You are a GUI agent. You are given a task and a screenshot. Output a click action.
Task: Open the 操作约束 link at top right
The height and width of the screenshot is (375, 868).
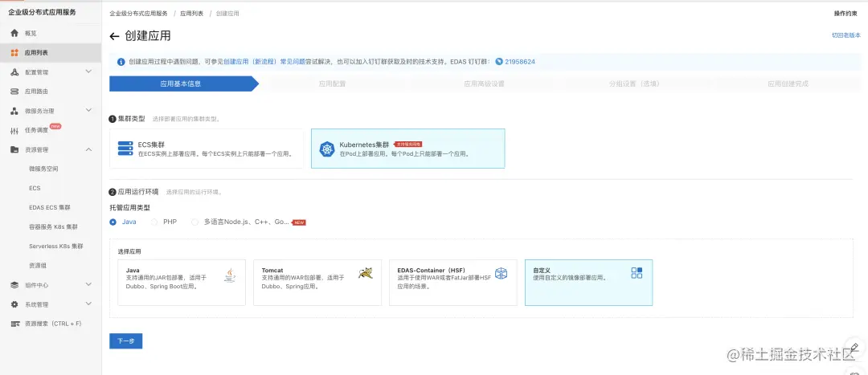[845, 14]
